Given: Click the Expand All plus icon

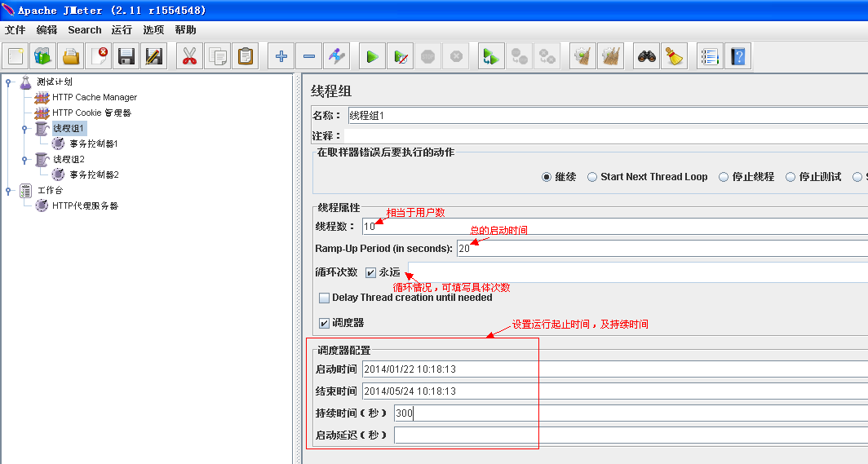Looking at the screenshot, I should pyautogui.click(x=281, y=56).
